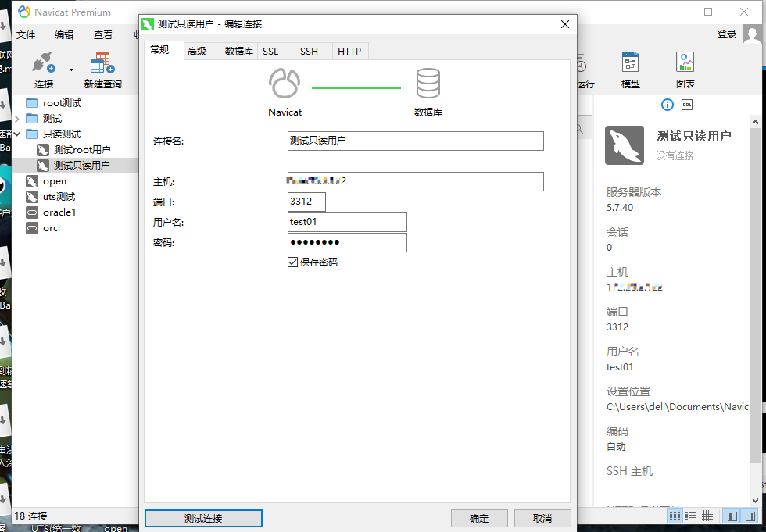Screen dimensions: 766x532
Task: Select the root测试 folder
Action: point(62,103)
